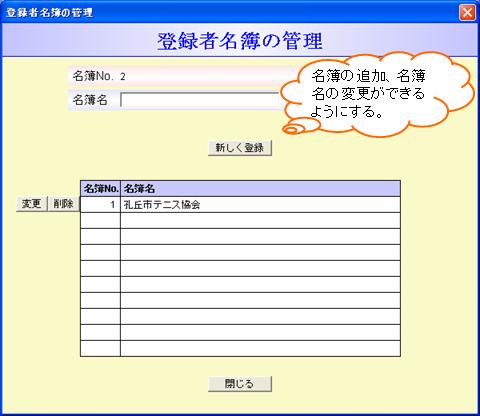Screen dimensions: 480x416
Task: Click the 名簿名 label beside the input
Action: click(90, 100)
